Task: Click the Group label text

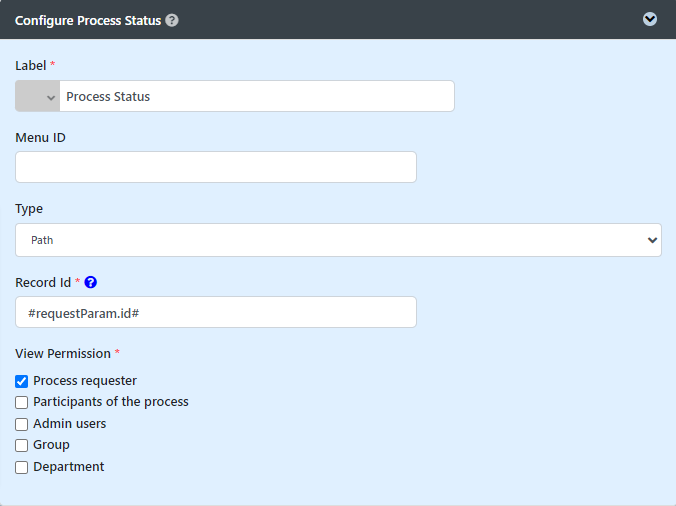Action: (x=51, y=445)
